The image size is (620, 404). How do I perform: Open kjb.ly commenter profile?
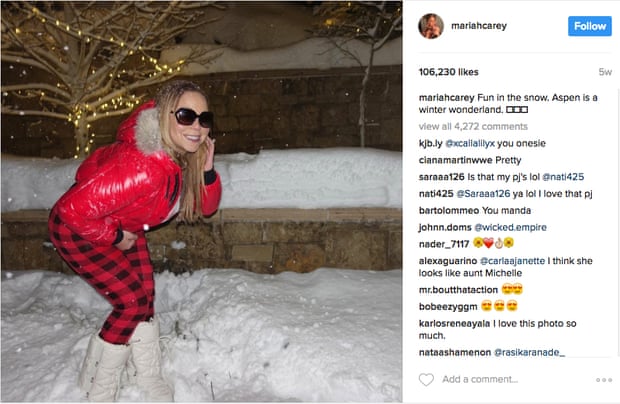(430, 143)
